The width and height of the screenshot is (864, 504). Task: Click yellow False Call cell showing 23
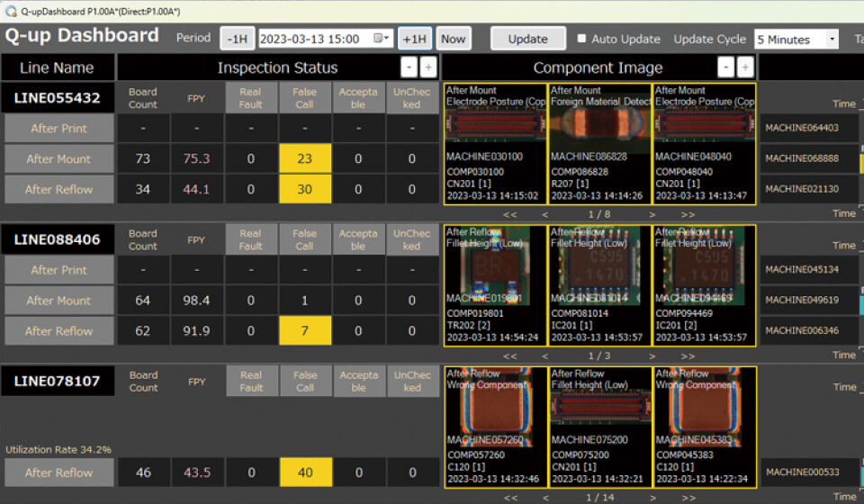pyautogui.click(x=305, y=158)
